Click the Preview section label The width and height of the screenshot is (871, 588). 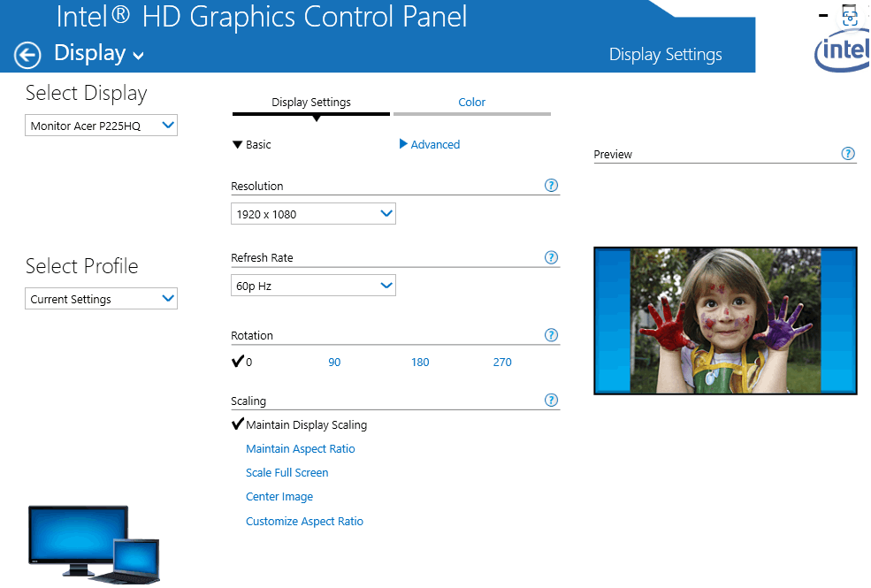pyautogui.click(x=613, y=155)
